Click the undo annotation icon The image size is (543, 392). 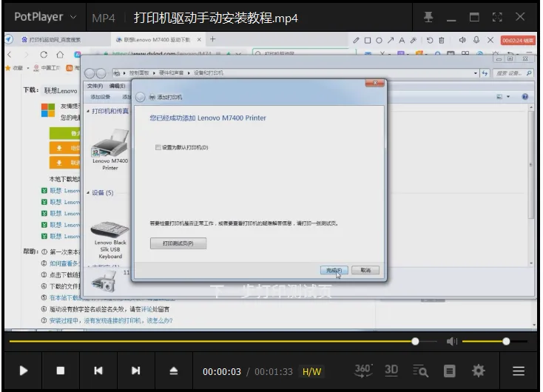click(430, 40)
